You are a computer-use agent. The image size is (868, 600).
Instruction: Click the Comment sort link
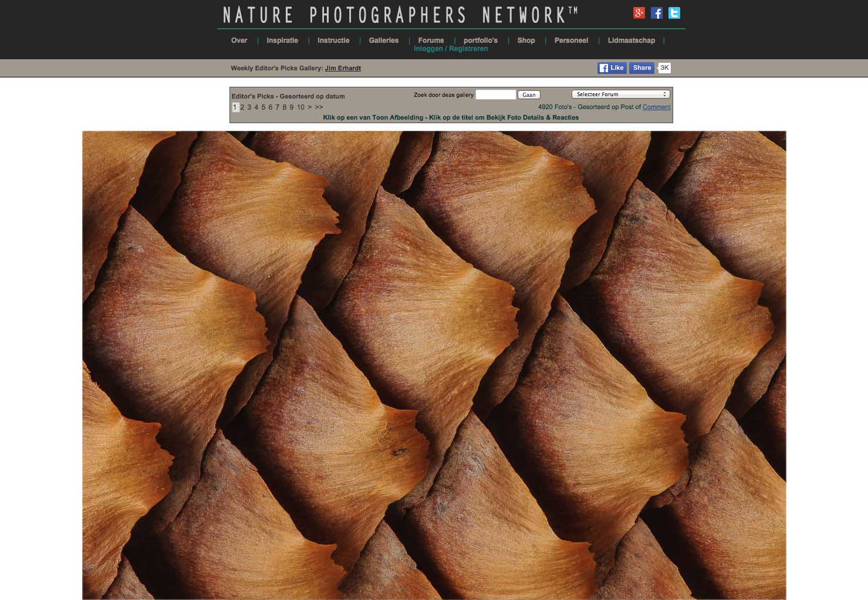pyautogui.click(x=657, y=107)
